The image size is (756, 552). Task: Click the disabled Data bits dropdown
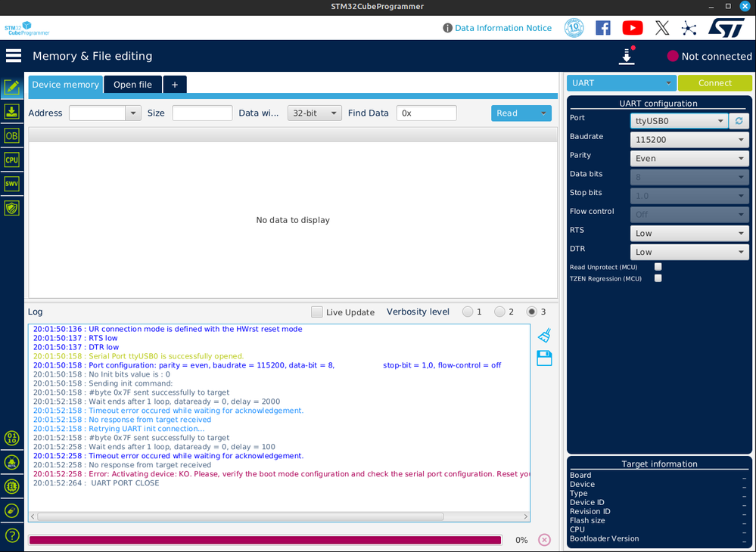[x=689, y=177]
